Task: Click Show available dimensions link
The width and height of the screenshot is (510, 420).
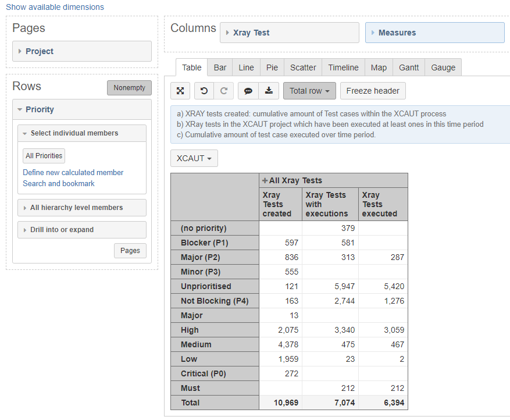Action: (55, 7)
